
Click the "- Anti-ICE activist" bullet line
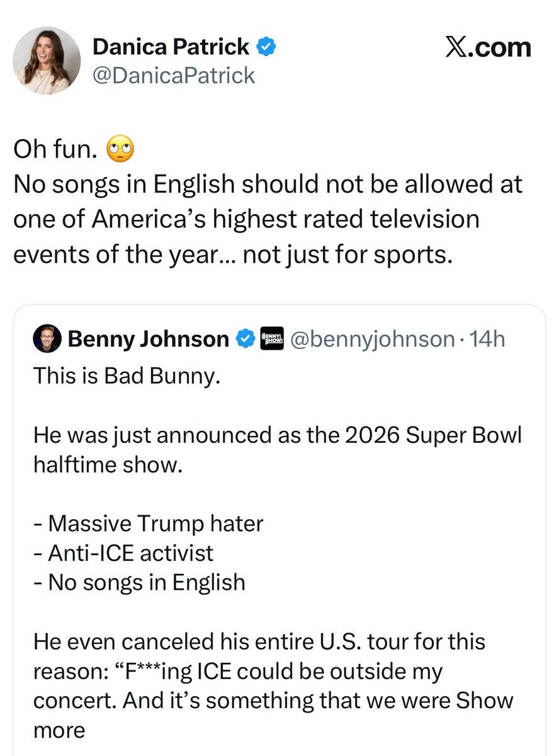(123, 553)
